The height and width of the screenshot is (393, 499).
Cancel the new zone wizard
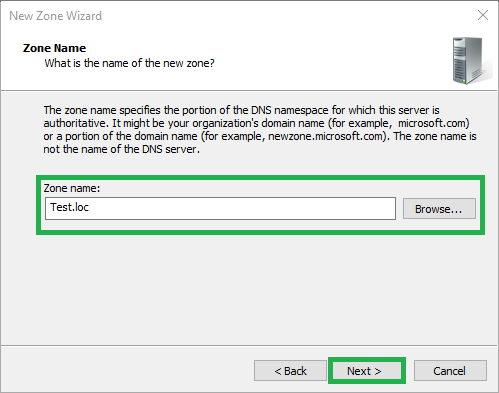click(450, 371)
